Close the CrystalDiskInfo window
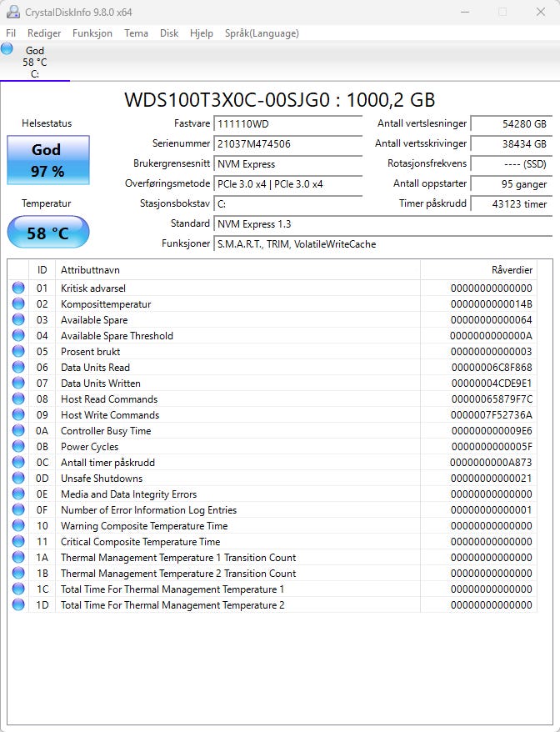This screenshot has width=560, height=732. [x=541, y=12]
